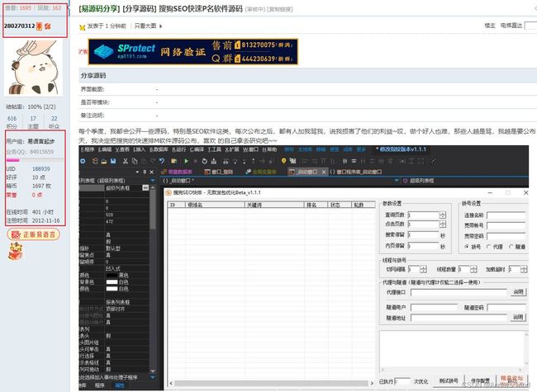Click 说明 button beside 隧道地址

[x=519, y=318]
